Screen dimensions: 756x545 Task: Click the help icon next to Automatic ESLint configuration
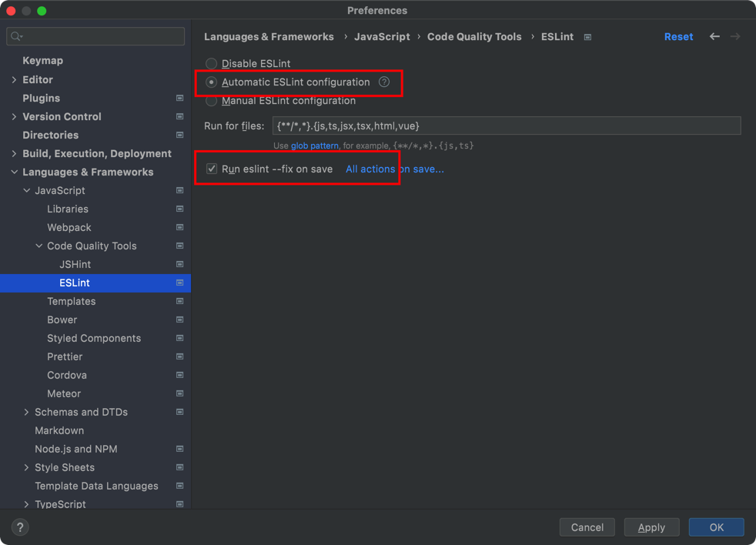(384, 82)
